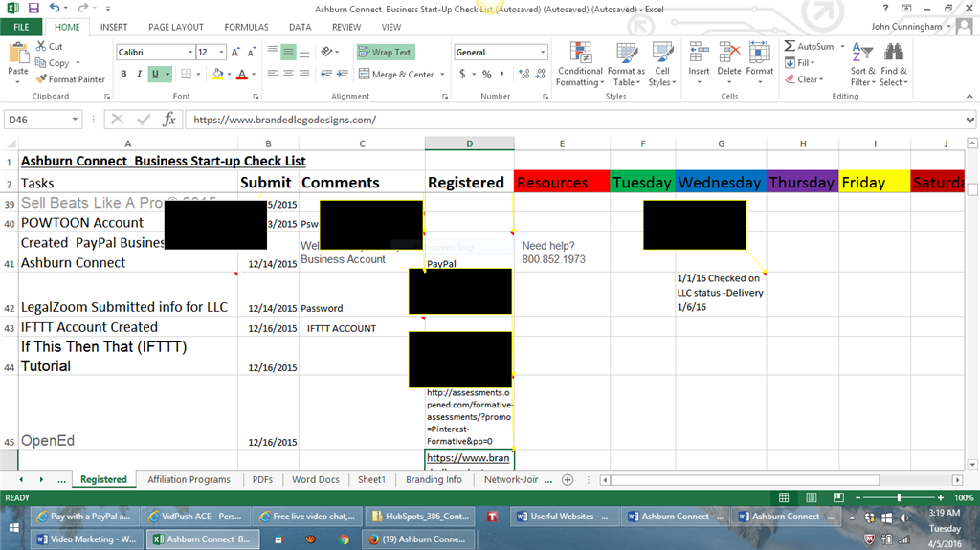
Task: Click Decrease Decimal icon
Action: (540, 74)
